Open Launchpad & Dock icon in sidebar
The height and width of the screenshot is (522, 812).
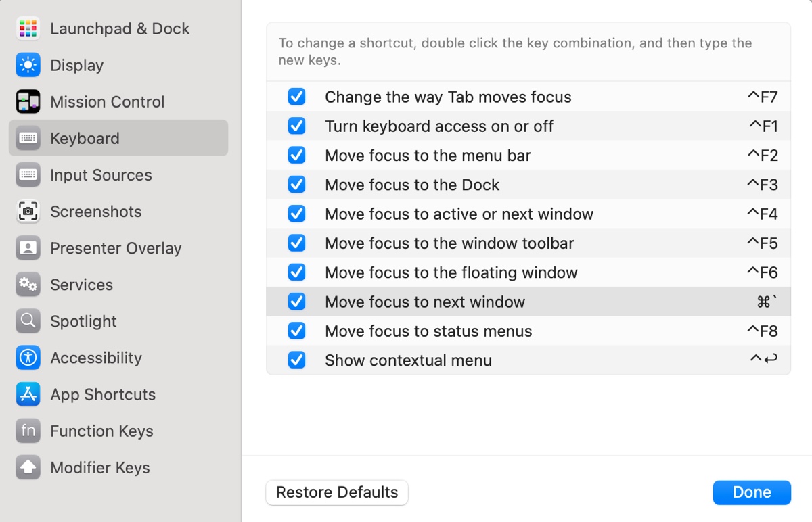[28, 28]
